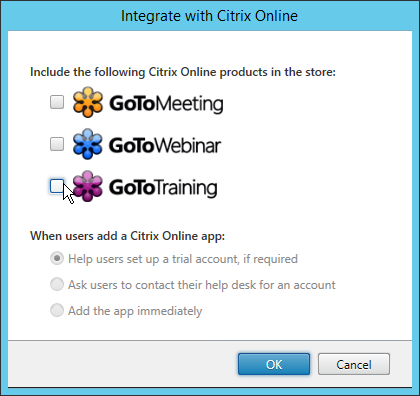
Task: Click the 'Integrate with Citrix Online' title bar
Action: coord(209,16)
